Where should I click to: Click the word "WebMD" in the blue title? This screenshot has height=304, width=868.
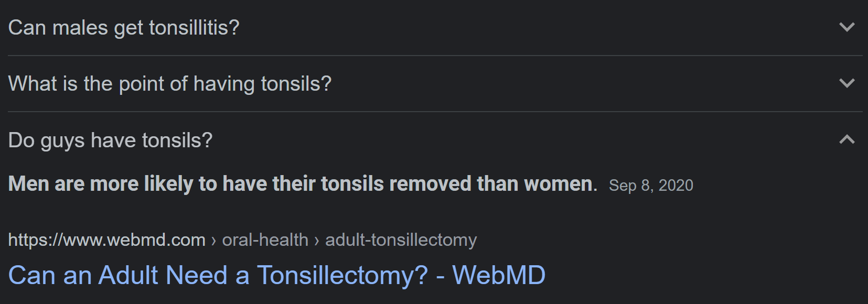pos(499,275)
